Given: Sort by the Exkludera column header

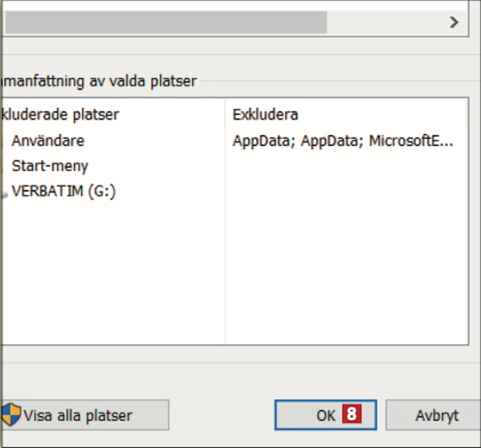Looking at the screenshot, I should [x=346, y=114].
